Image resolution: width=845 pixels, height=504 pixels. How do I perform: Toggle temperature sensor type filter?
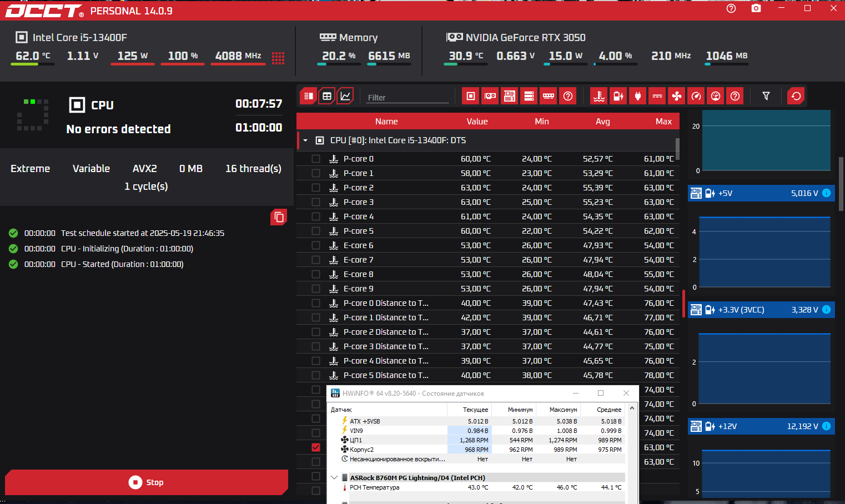coord(599,96)
